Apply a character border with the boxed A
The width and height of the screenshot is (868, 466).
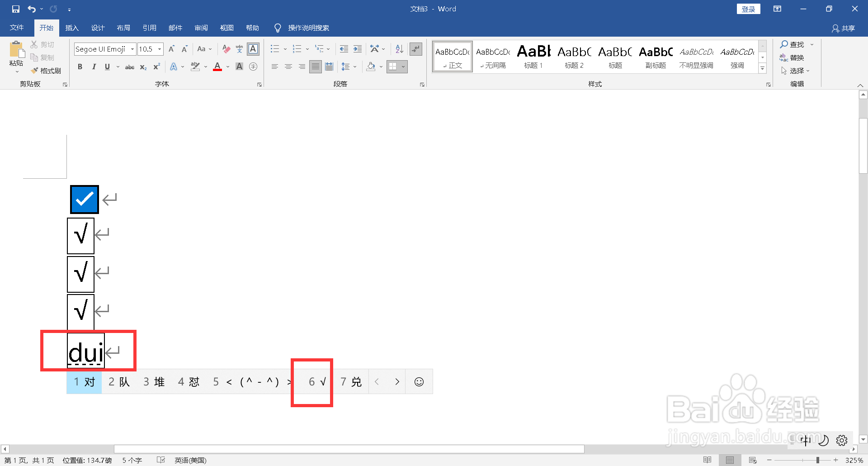tap(253, 49)
